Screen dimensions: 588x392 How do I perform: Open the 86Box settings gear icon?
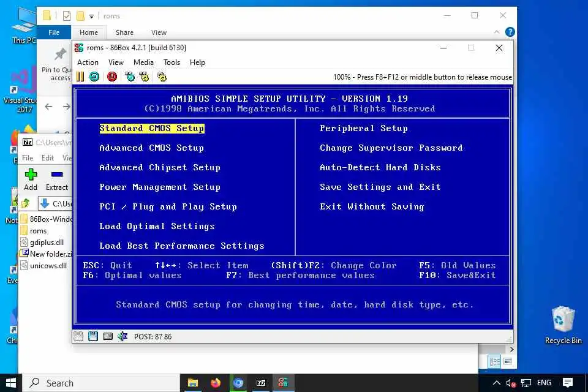[x=162, y=77]
